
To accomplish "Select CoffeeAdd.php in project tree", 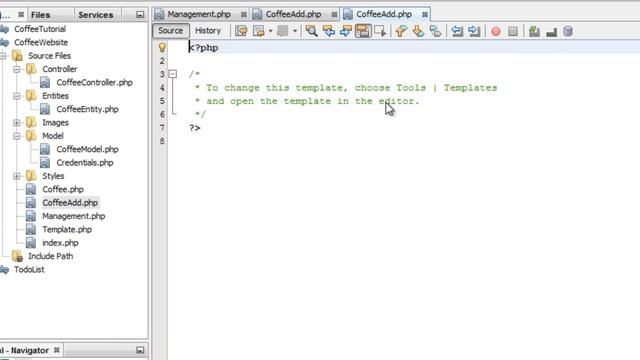I will tap(70, 202).
